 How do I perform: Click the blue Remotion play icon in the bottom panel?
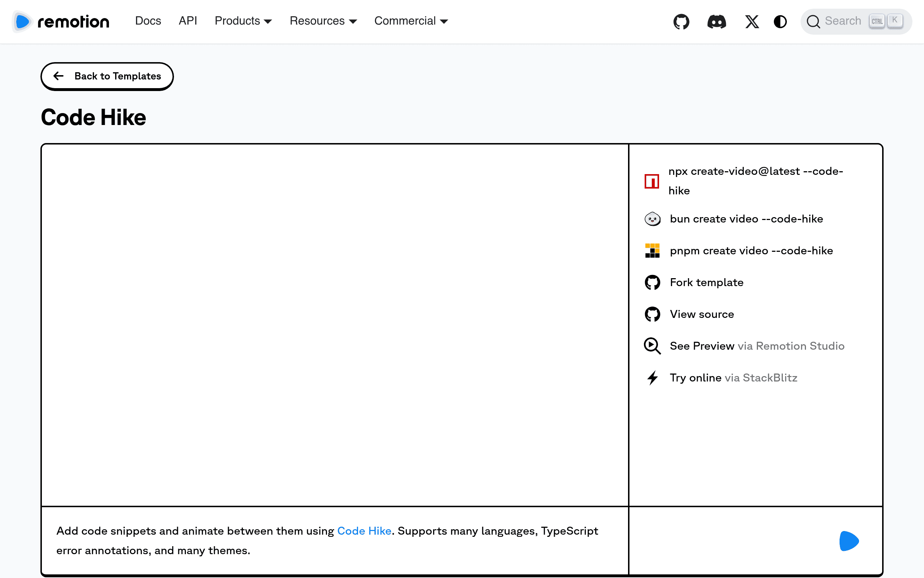[x=849, y=541]
